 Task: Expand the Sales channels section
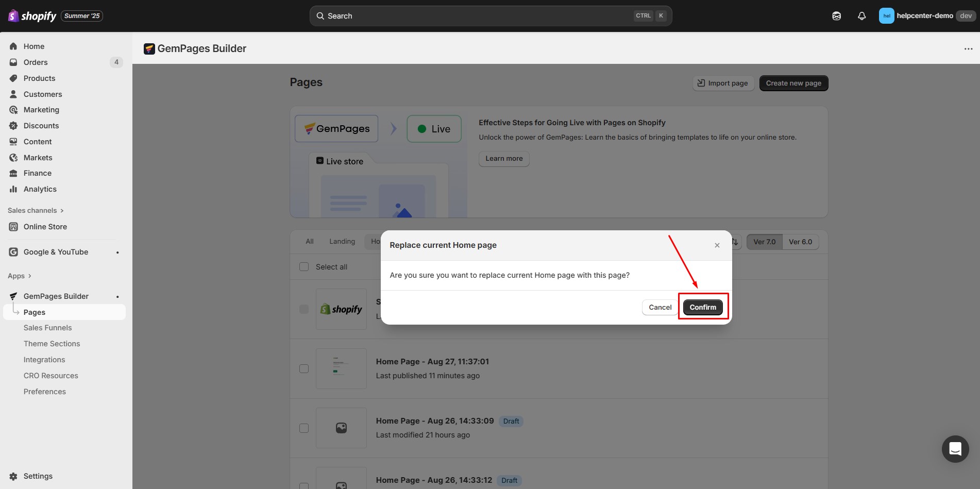pos(36,210)
